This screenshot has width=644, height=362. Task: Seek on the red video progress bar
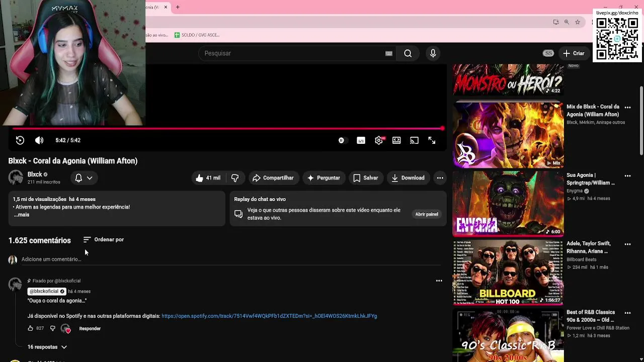pos(227,129)
